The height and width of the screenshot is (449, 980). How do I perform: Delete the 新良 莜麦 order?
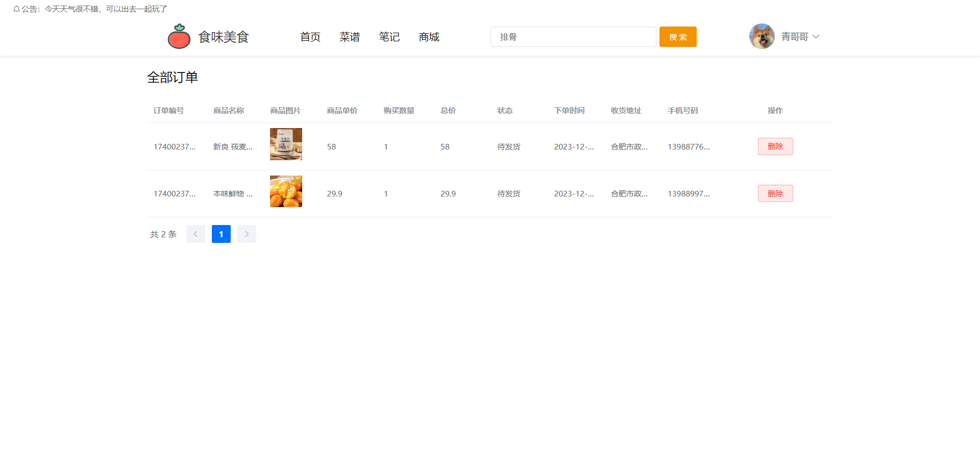click(775, 146)
